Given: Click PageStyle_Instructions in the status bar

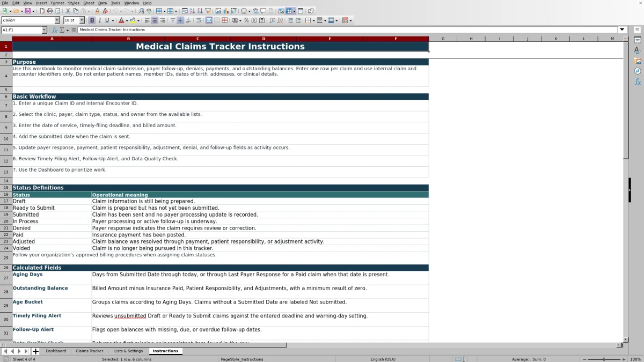Looking at the screenshot, I should 242,359.
